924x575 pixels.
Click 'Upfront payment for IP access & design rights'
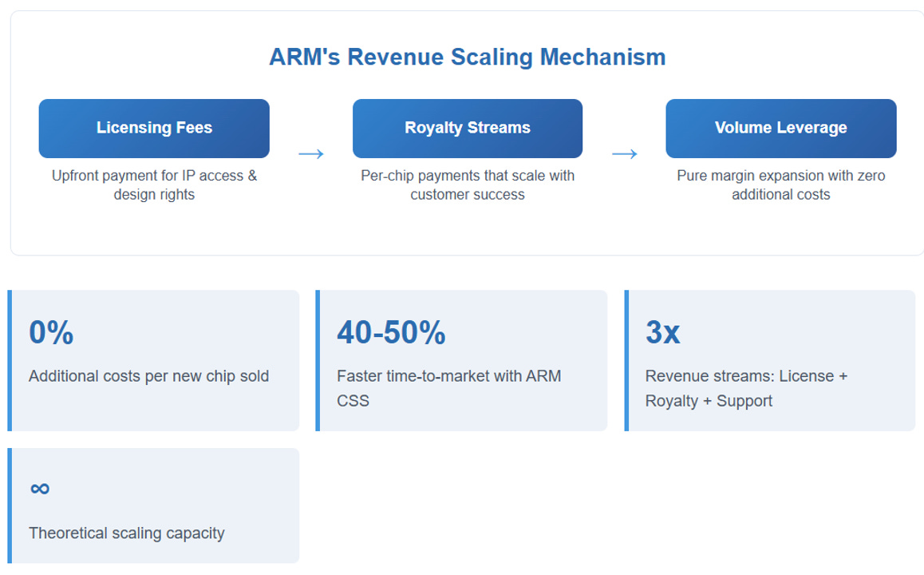tap(154, 185)
